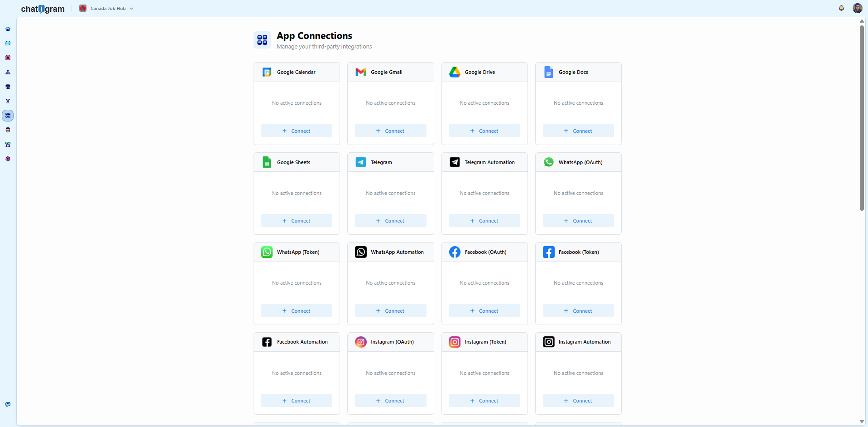Connect Instagram (Token)
This screenshot has height=427, width=868.
point(484,401)
